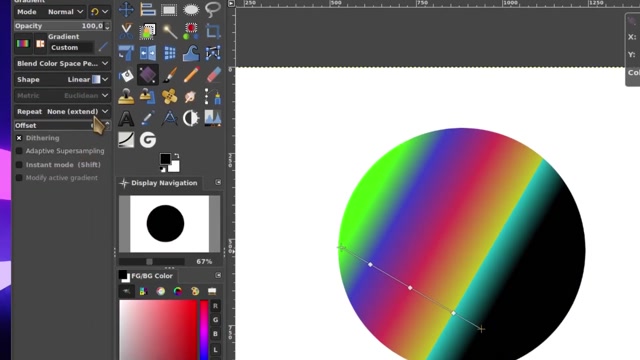
Task: Switch to the FG/BG Color tab
Action: (x=146, y=276)
